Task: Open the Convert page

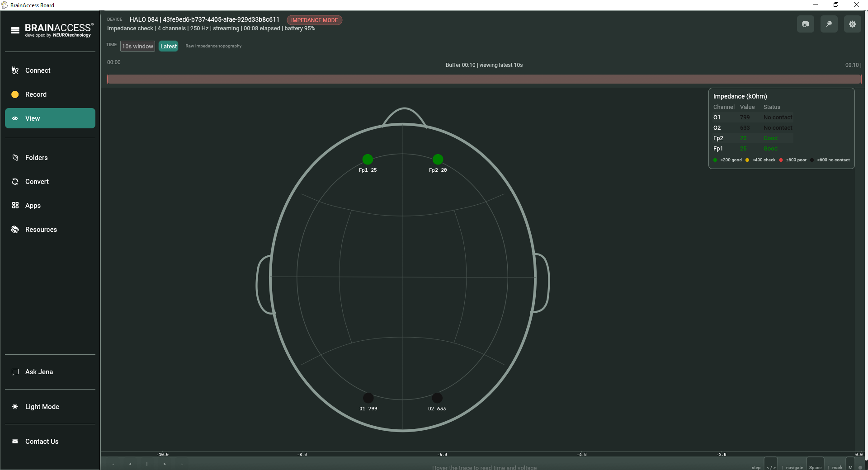Action: pyautogui.click(x=50, y=182)
